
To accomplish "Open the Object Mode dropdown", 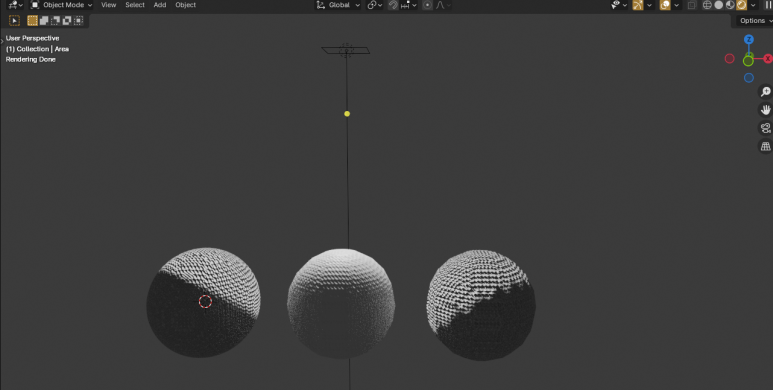I will click(62, 5).
